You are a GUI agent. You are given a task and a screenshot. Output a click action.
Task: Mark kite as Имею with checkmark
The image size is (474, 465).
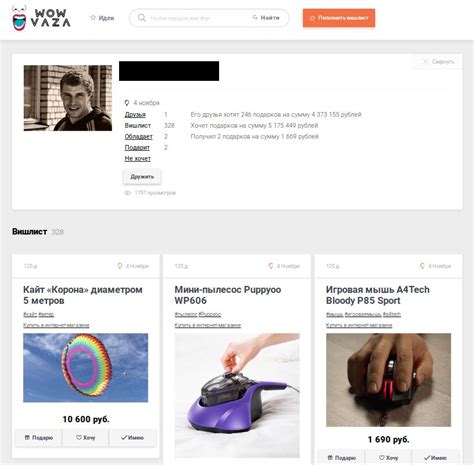[x=133, y=438]
